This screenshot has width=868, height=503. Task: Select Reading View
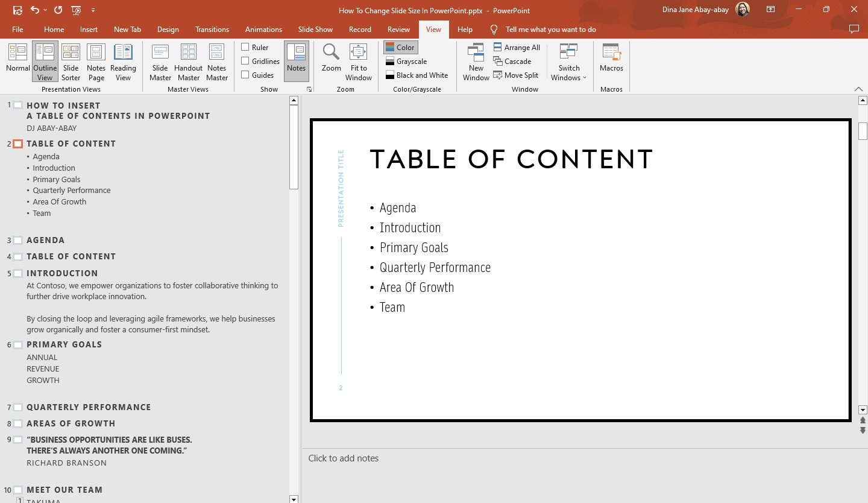click(124, 60)
